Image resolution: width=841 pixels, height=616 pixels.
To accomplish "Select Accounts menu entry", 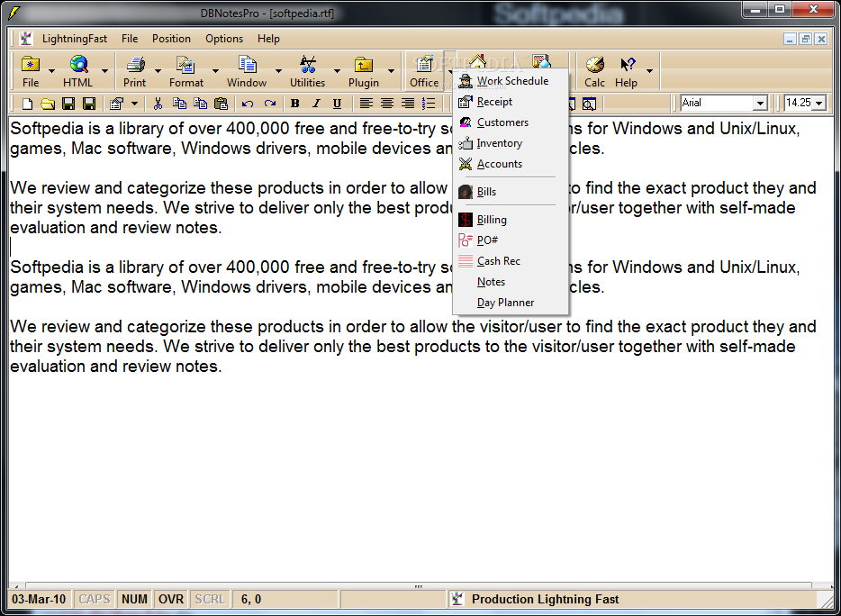I will click(x=510, y=164).
